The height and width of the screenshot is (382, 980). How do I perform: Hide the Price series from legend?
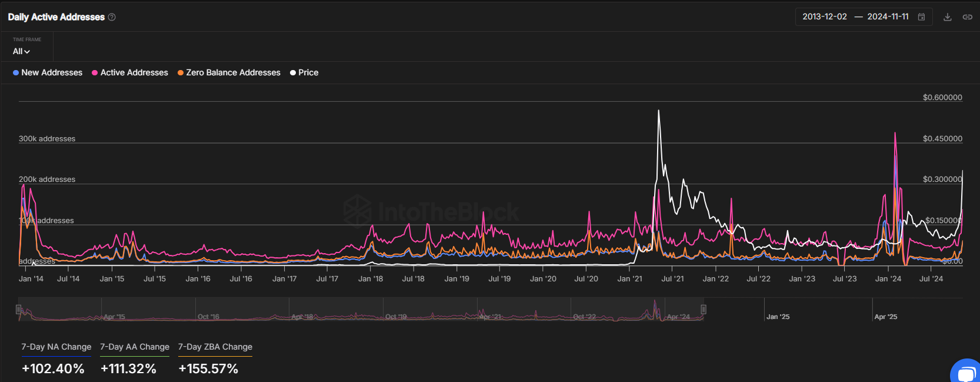tap(304, 72)
